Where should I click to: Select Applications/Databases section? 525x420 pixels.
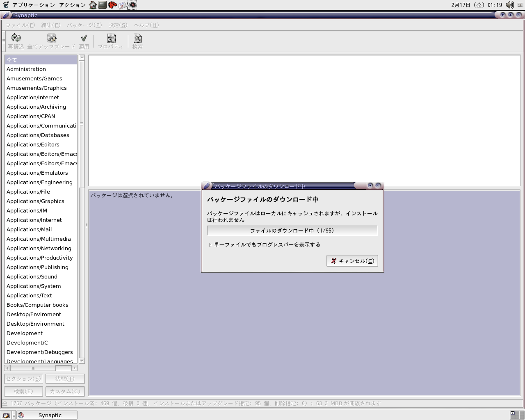pyautogui.click(x=41, y=135)
